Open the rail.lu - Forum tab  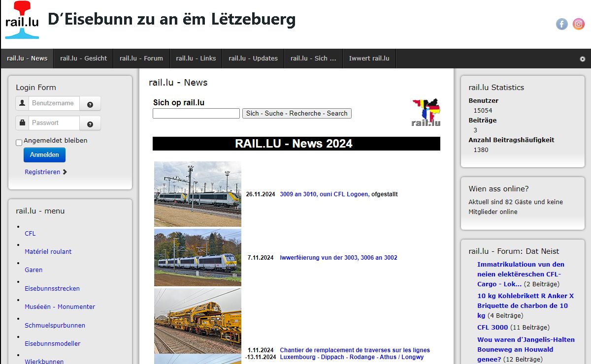[x=141, y=59]
